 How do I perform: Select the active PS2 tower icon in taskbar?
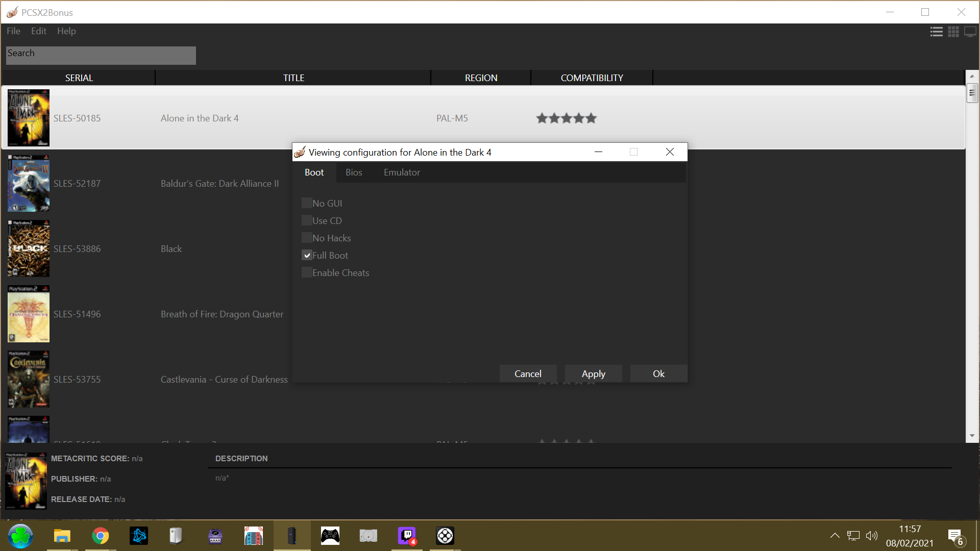pyautogui.click(x=292, y=536)
